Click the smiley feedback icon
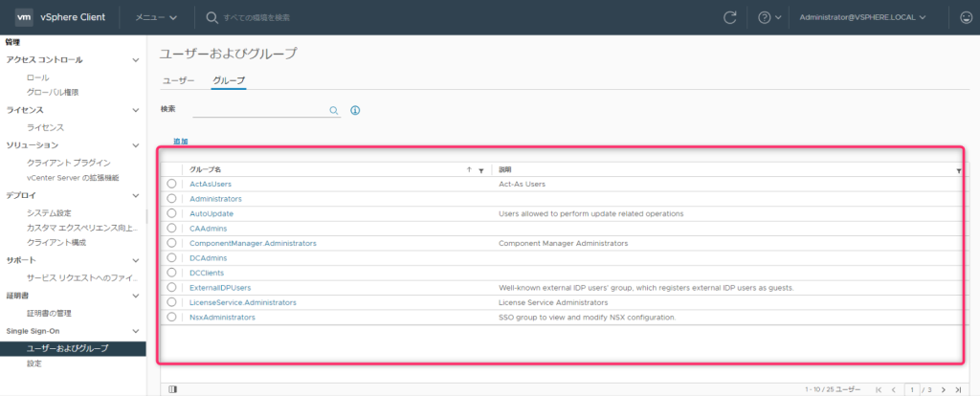The image size is (980, 396). click(962, 17)
